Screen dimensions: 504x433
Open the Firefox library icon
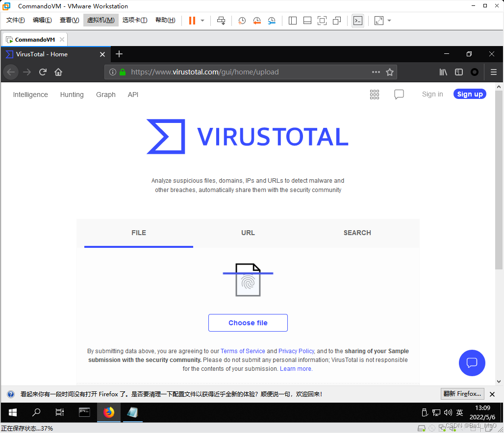443,72
